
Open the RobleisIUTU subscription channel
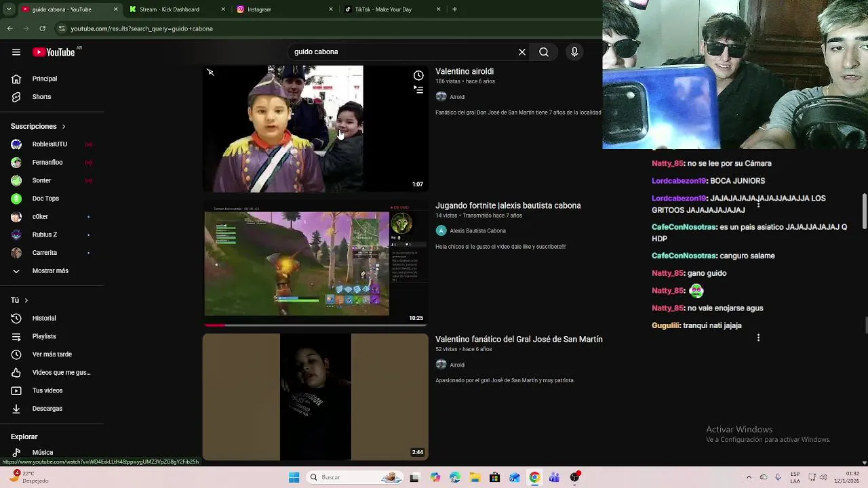[x=52, y=144]
